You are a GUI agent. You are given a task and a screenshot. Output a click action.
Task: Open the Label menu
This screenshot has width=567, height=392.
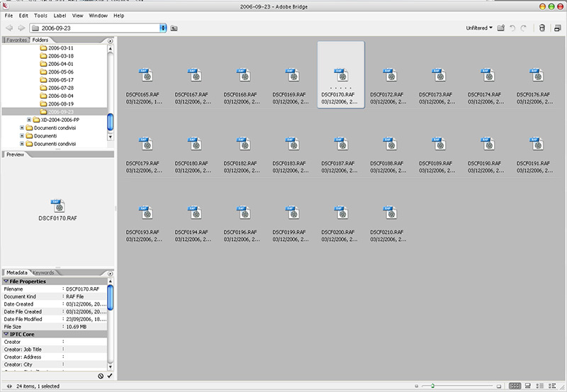pyautogui.click(x=60, y=15)
